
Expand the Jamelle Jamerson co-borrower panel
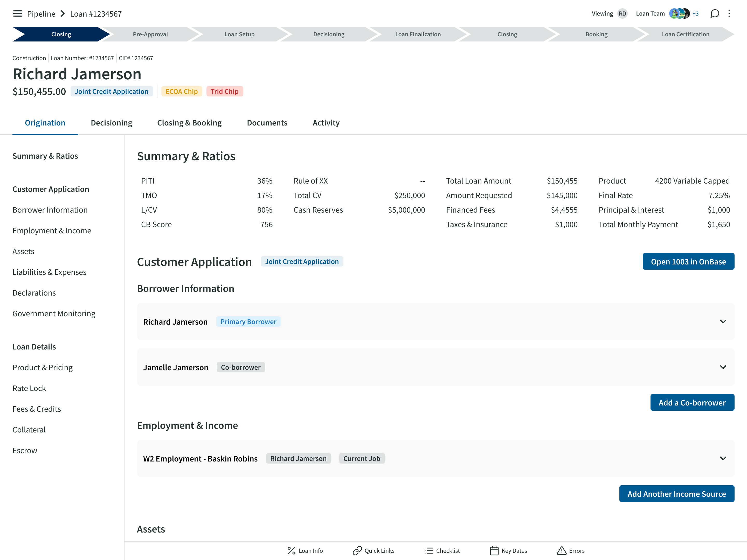pos(723,367)
